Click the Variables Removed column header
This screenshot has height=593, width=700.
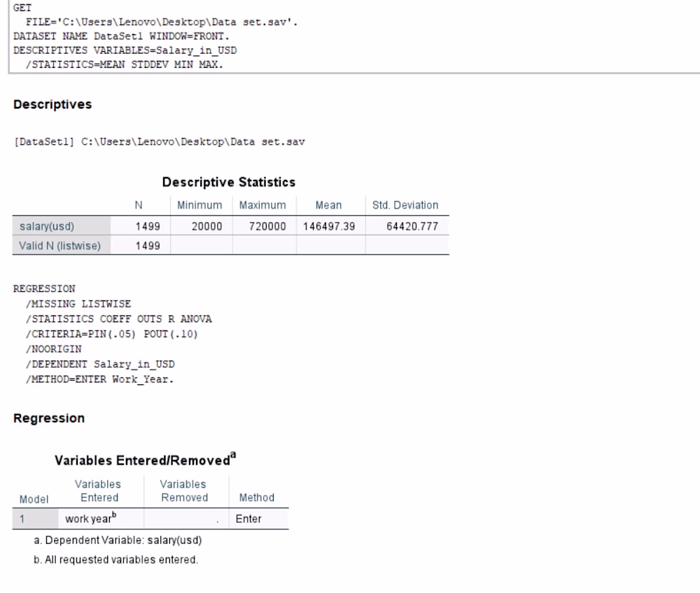[x=184, y=491]
